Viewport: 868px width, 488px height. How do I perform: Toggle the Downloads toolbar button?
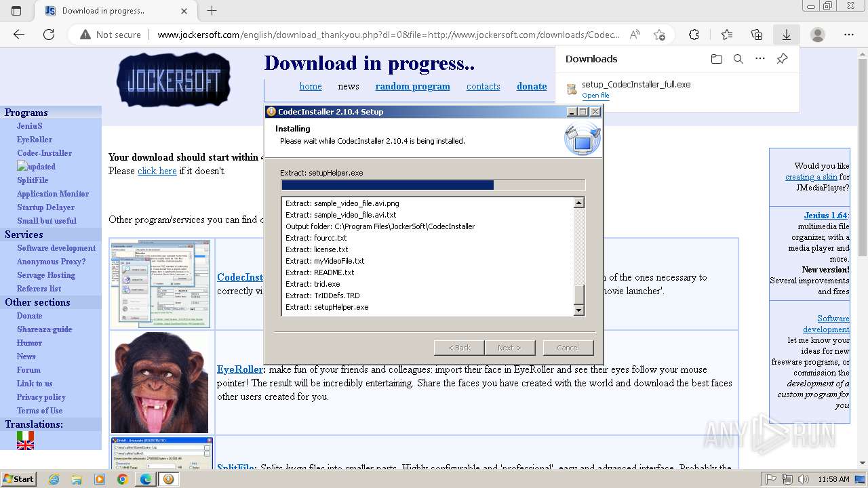[x=786, y=35]
